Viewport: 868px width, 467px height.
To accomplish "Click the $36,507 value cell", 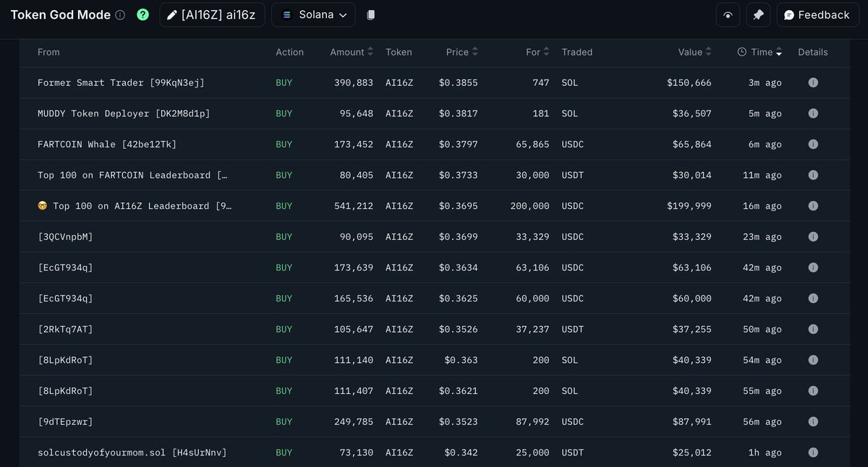I will (x=692, y=113).
